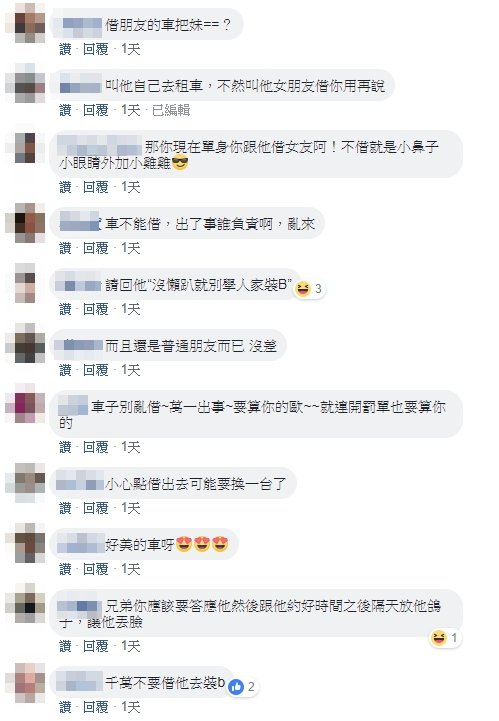This screenshot has height=721, width=499.
Task: Like the 兄弟你應該要答應他 comment
Action: click(x=65, y=646)
